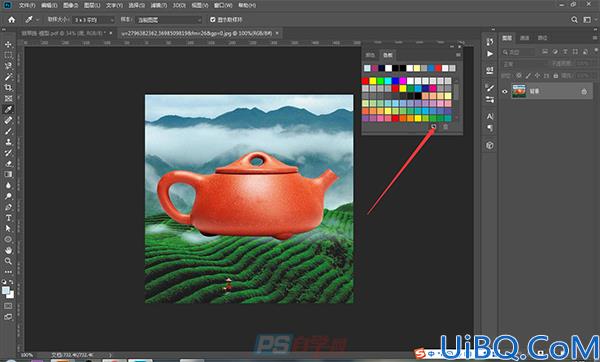Toggle the layer filter on/off switch
Viewport: 600px width, 362px height.
pos(596,51)
